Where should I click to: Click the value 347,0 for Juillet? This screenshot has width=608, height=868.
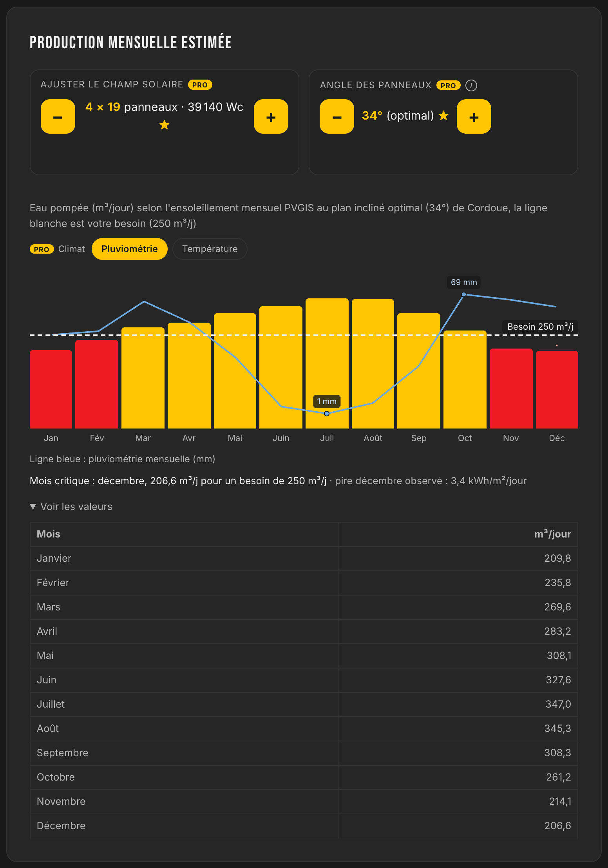559,704
